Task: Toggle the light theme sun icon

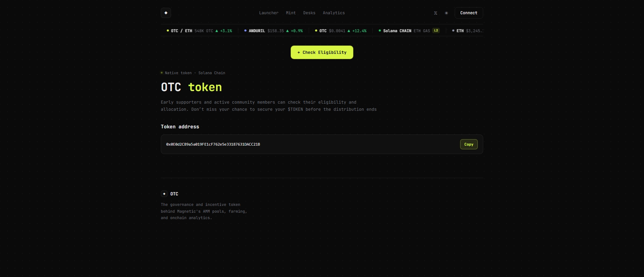Action: point(446,13)
